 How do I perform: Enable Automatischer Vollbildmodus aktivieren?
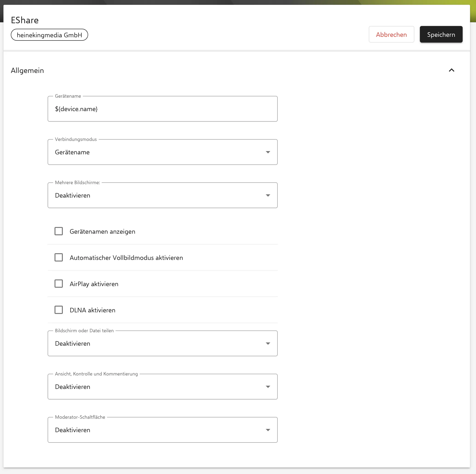pyautogui.click(x=59, y=257)
